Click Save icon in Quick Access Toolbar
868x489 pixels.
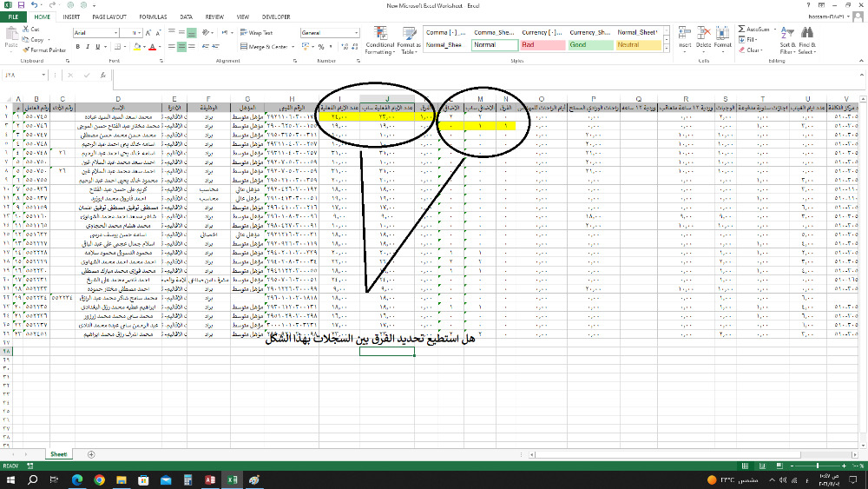[20, 5]
